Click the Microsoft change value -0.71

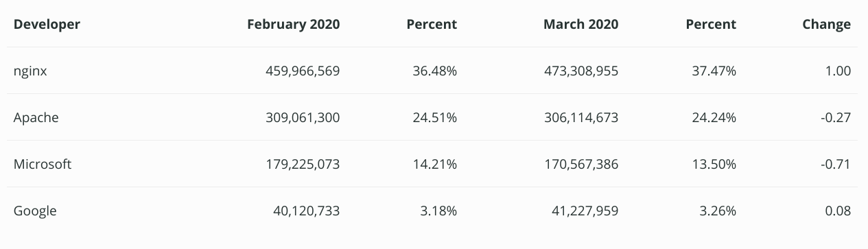835,164
